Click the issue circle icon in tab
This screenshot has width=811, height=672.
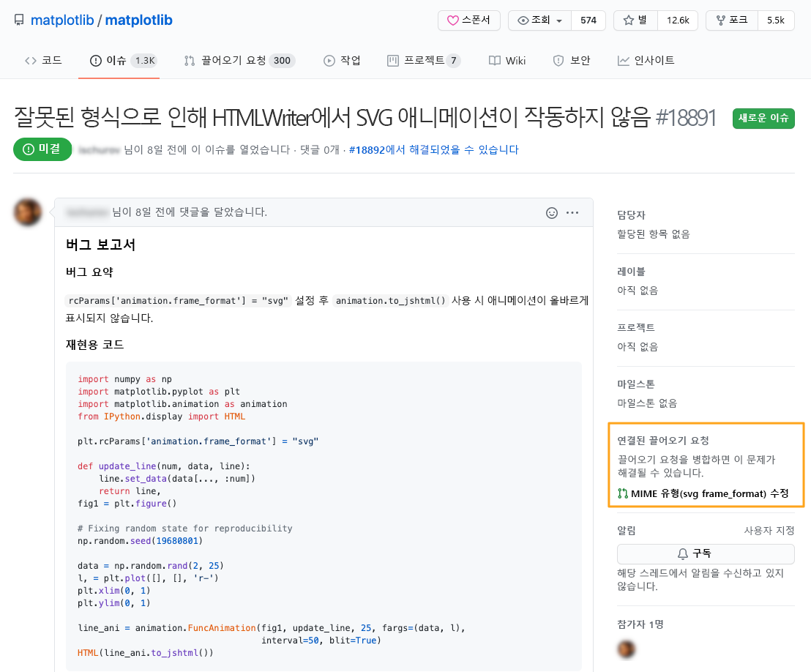(x=96, y=61)
